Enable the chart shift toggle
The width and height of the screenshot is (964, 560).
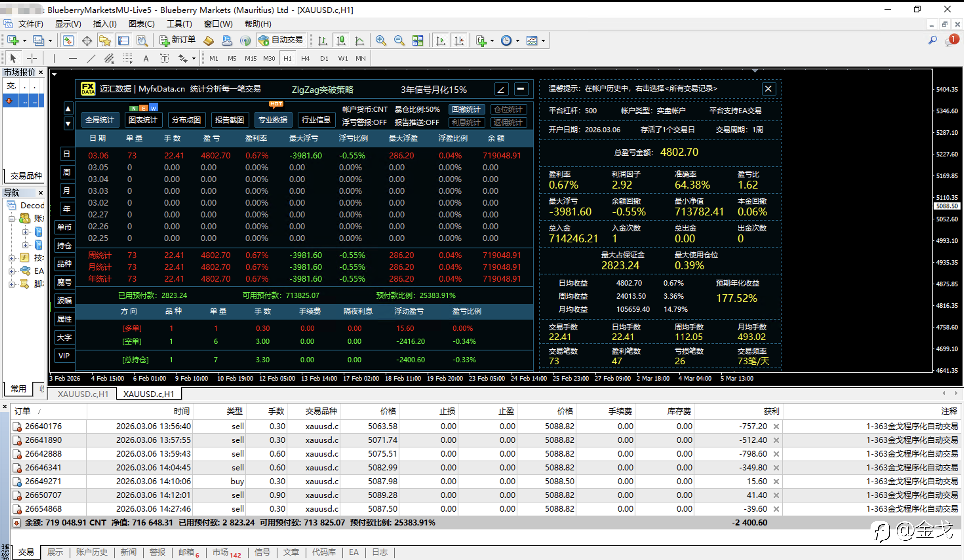point(459,40)
